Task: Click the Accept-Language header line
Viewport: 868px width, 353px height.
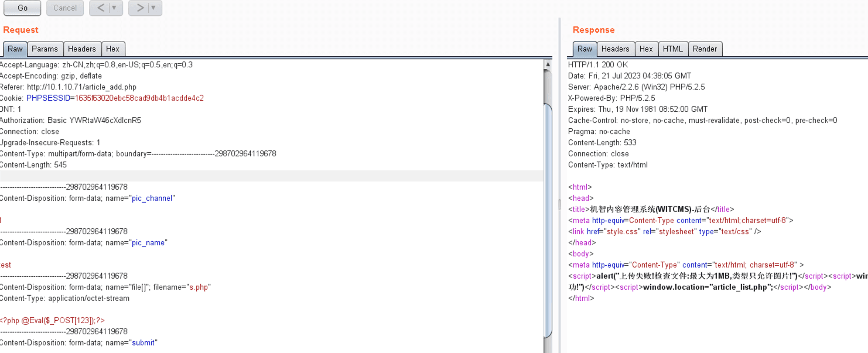Action: coord(96,65)
